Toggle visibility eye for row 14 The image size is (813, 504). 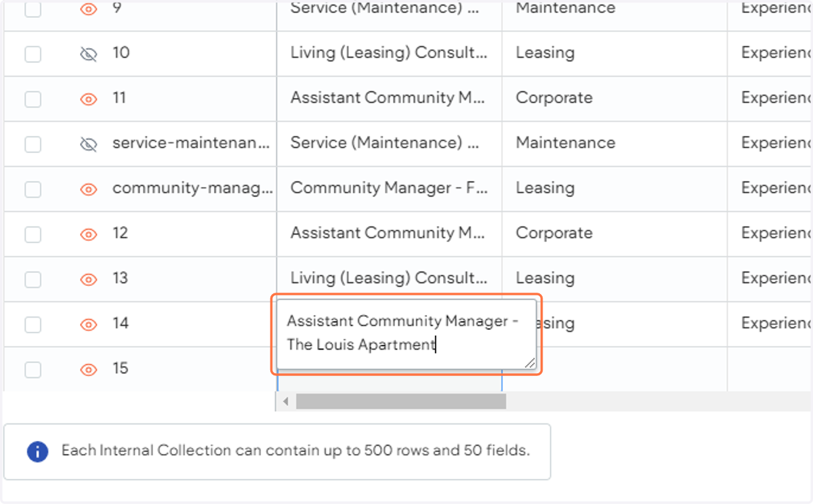(x=89, y=324)
